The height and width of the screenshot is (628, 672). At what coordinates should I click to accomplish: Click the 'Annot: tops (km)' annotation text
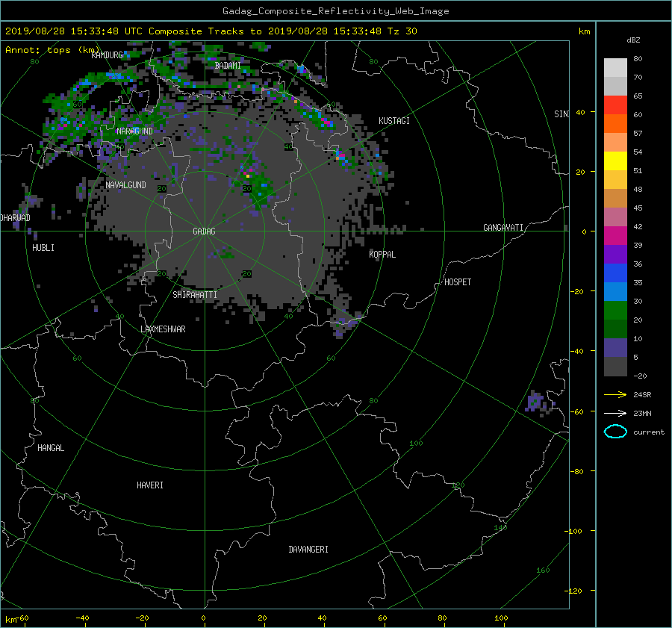tap(52, 50)
